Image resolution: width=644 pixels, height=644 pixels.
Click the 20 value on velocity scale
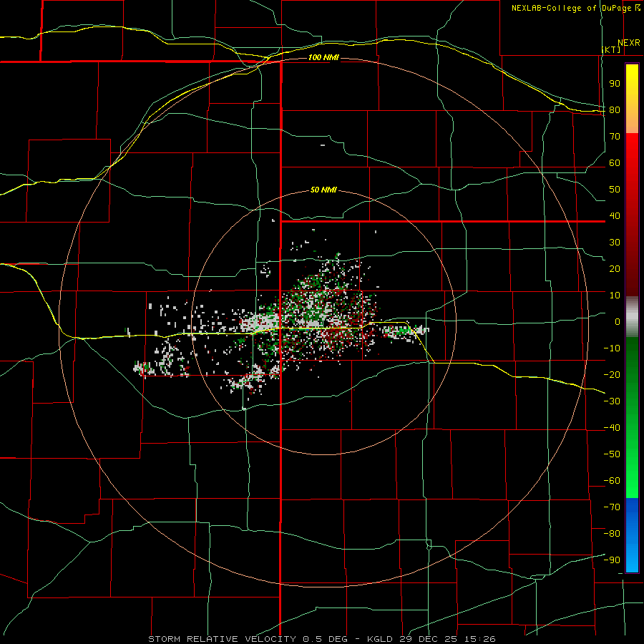615,268
